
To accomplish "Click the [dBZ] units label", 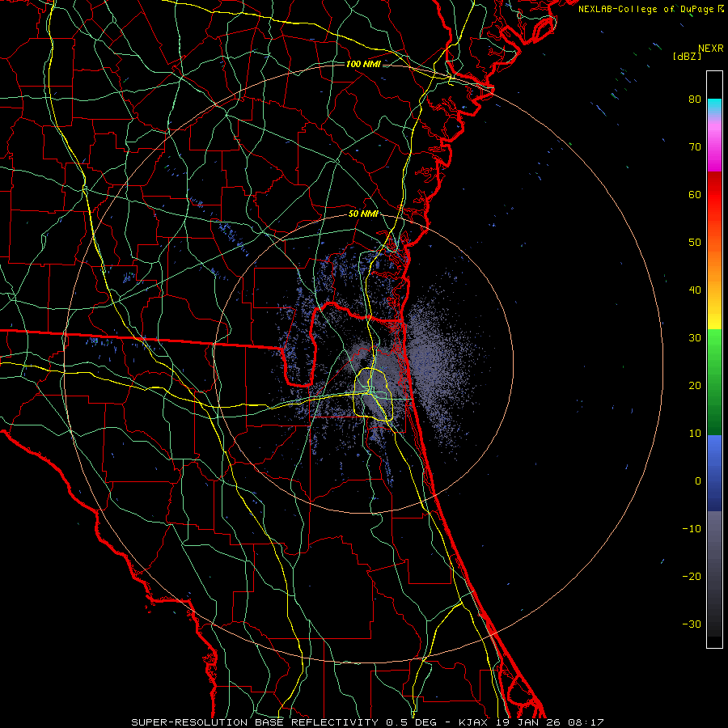I will (687, 56).
